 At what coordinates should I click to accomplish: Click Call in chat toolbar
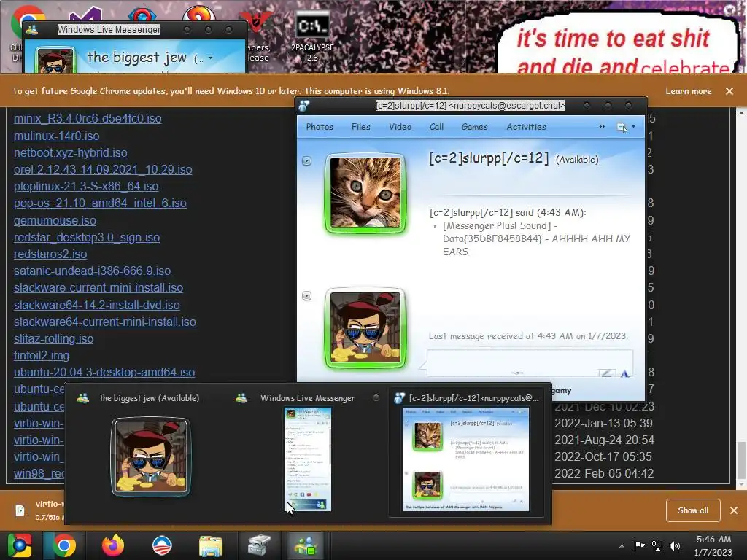click(x=436, y=127)
